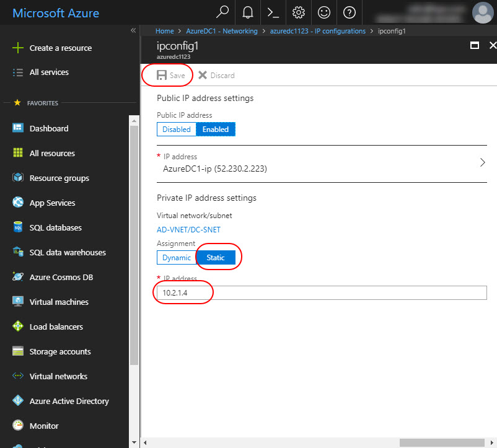Open Create a resource menu entry
The height and width of the screenshot is (448, 497).
point(61,48)
